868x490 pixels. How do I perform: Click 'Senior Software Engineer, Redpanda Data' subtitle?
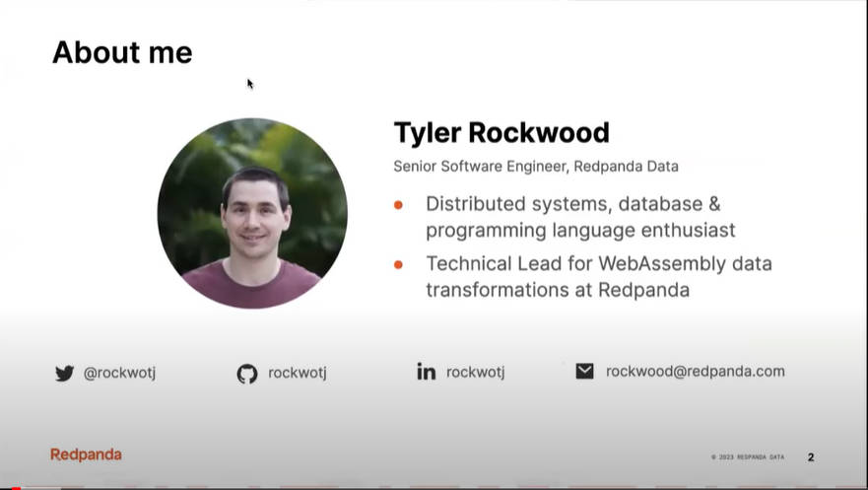tap(536, 166)
